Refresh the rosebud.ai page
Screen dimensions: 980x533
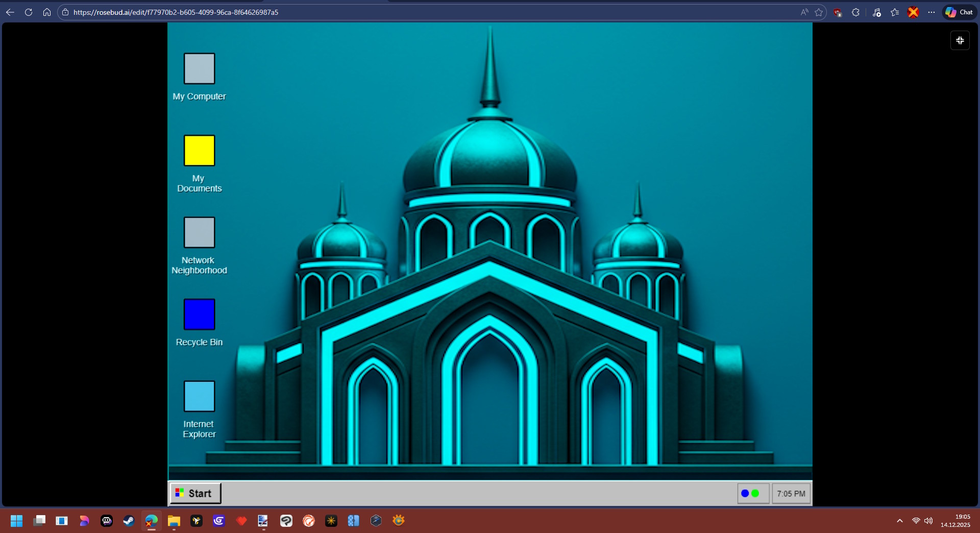[x=29, y=12]
